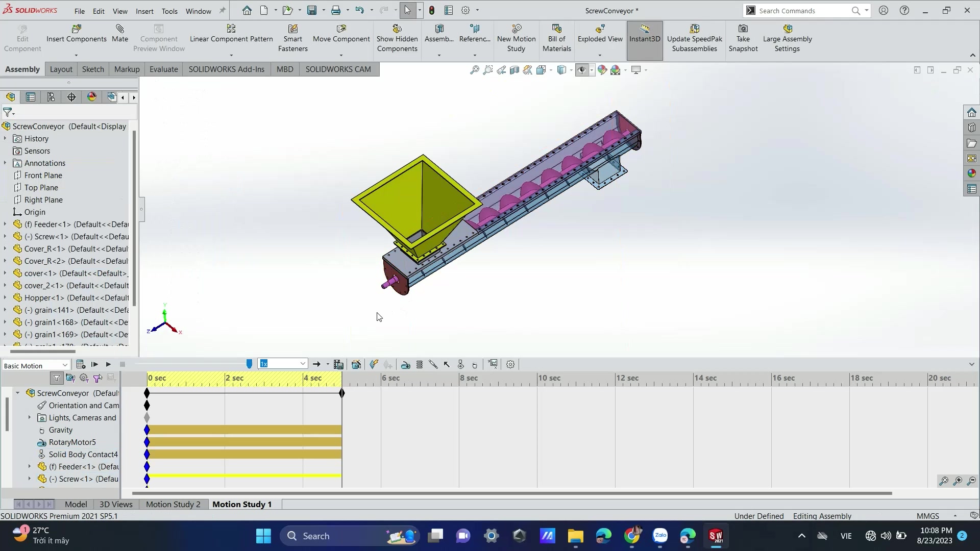Toggle Filter Selected in MotionManager
The image size is (980, 551).
click(x=97, y=378)
